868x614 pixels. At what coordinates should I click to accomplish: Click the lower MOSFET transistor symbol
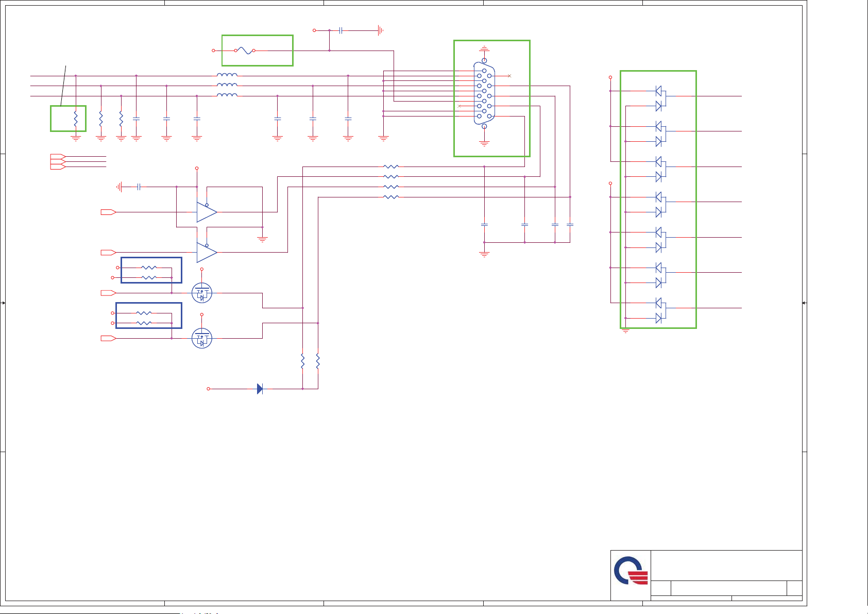tap(202, 338)
